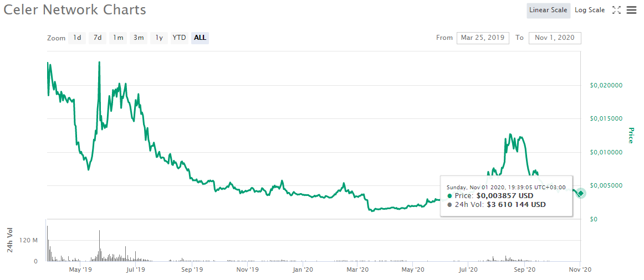Select the current price diamond marker

(x=581, y=193)
